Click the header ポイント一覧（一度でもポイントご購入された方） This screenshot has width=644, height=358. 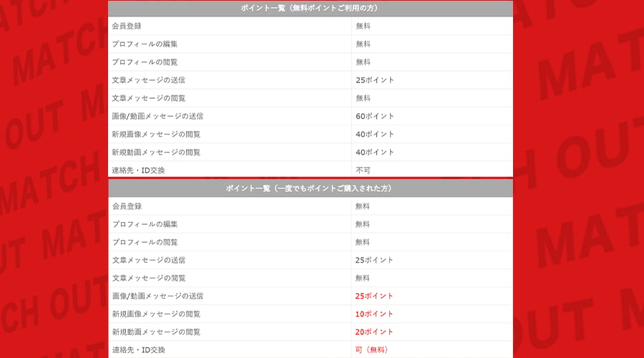tap(310, 188)
